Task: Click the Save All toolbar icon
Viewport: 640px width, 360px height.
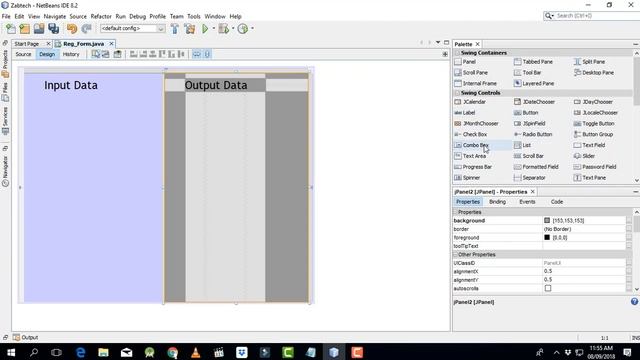Action: tap(53, 29)
